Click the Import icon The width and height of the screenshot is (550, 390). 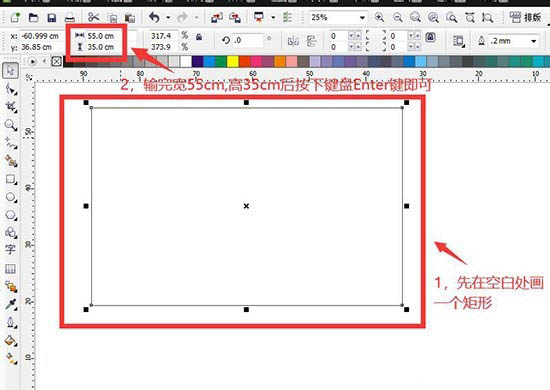click(x=217, y=17)
